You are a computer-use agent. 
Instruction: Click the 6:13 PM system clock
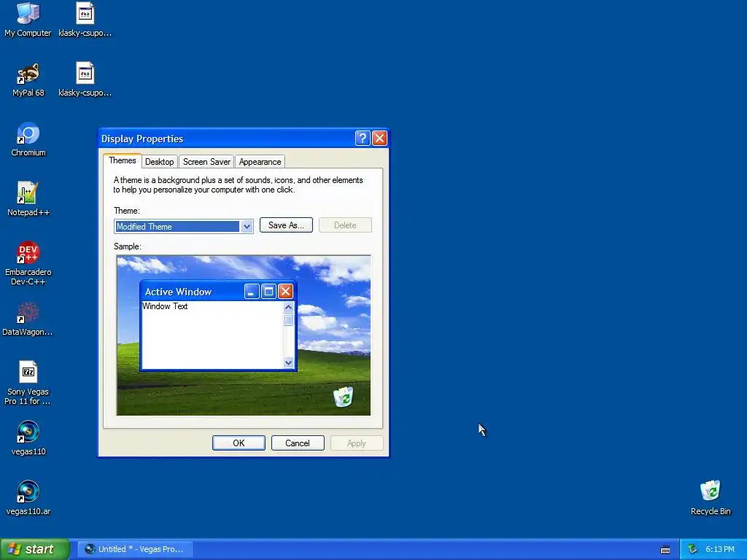click(720, 550)
